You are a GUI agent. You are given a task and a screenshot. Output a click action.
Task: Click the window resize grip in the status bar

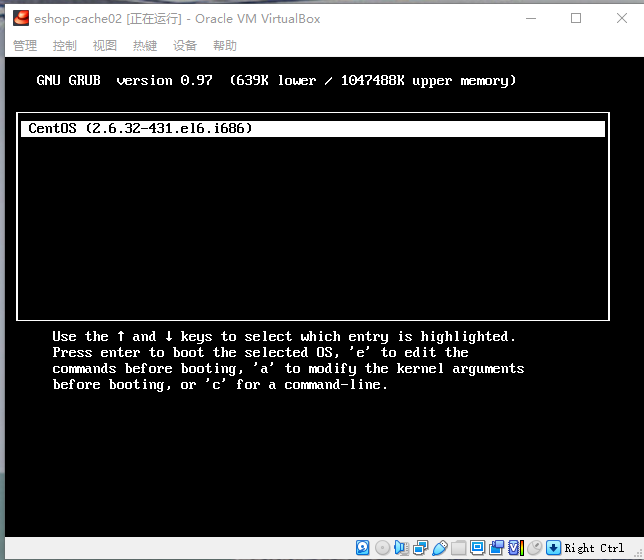[x=638, y=554]
